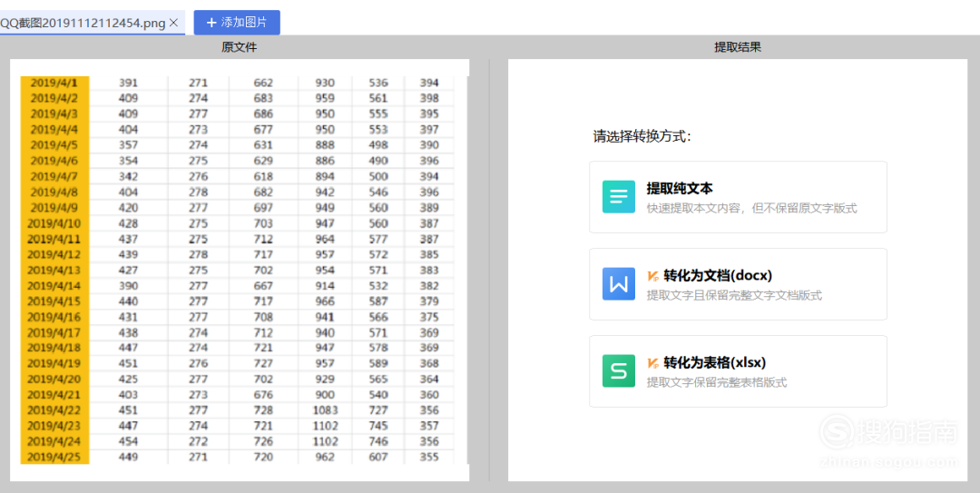
Task: Click the date cell 2019/4/10
Action: [x=54, y=223]
